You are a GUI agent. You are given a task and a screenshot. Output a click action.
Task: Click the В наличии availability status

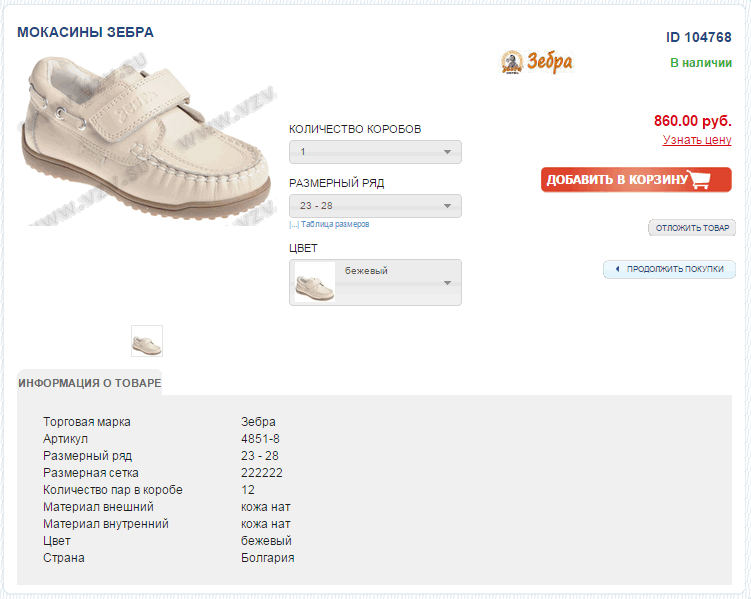(701, 62)
